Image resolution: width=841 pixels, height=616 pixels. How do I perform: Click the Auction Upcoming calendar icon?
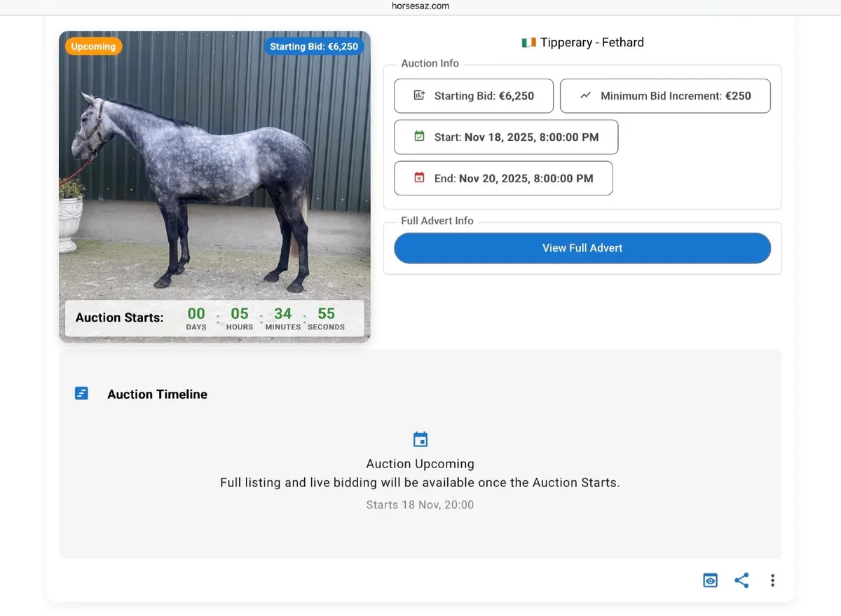420,439
